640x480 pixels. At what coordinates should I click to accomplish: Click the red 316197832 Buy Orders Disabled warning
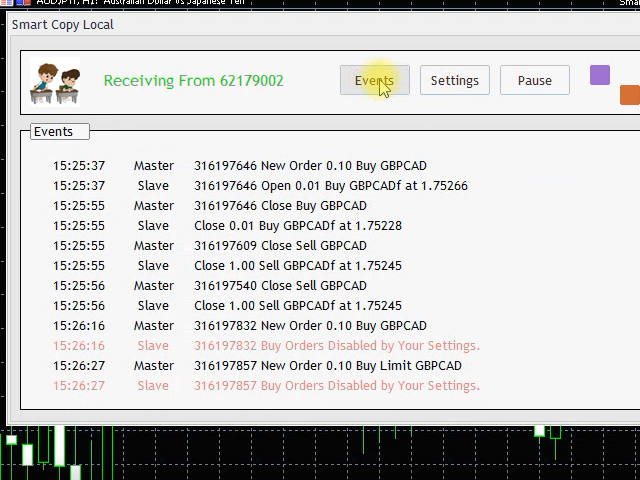point(336,346)
